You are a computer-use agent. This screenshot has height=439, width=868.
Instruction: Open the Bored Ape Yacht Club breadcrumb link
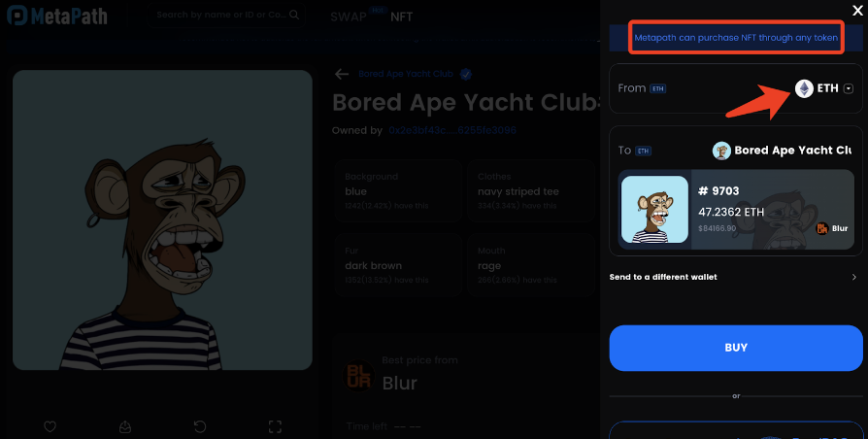(x=408, y=74)
